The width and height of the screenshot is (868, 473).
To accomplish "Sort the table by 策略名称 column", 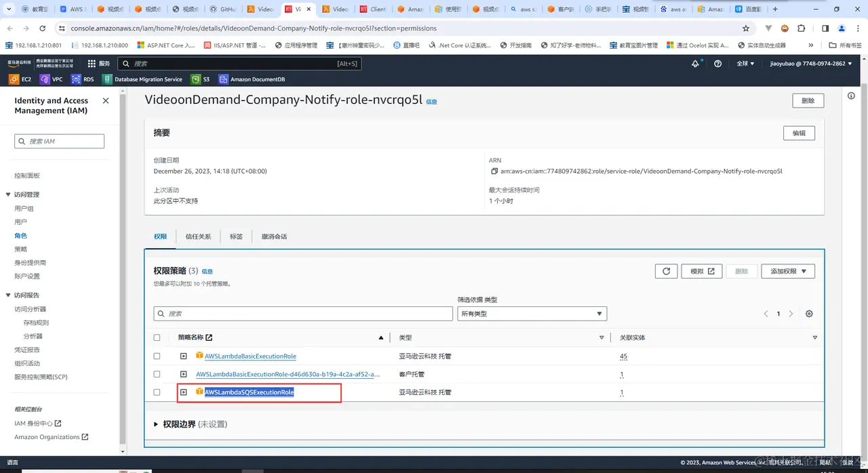I will [380, 337].
